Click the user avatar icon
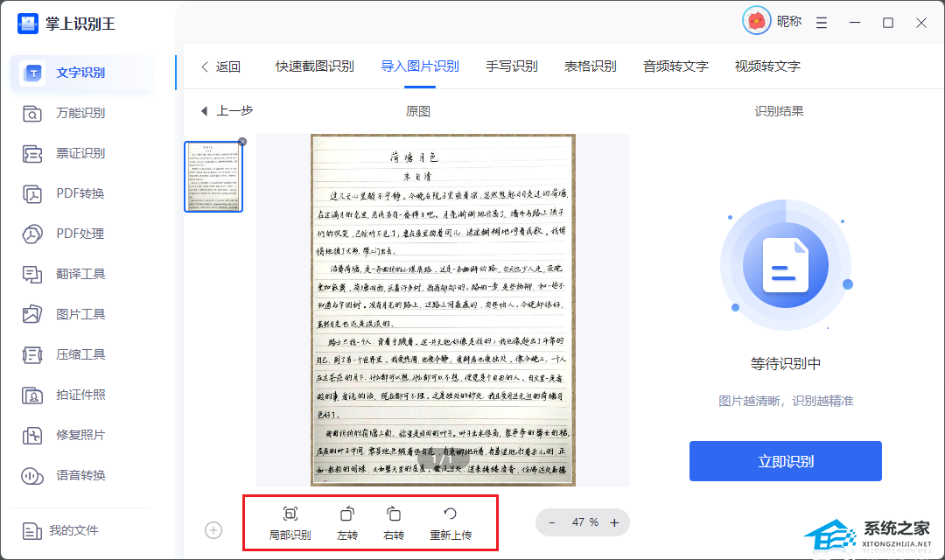The height and width of the screenshot is (560, 945). coord(756,21)
